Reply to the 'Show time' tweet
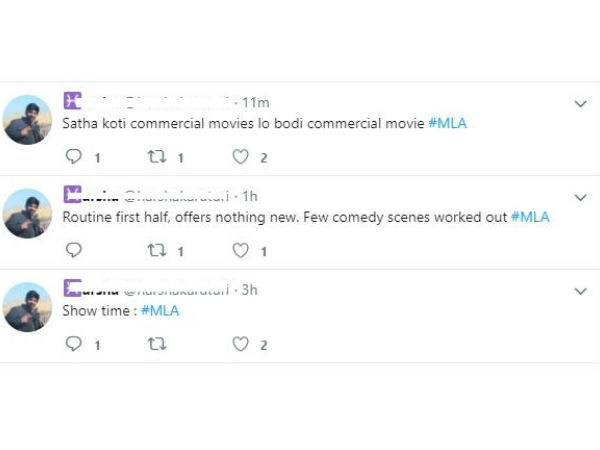The image size is (600, 450). point(73,344)
